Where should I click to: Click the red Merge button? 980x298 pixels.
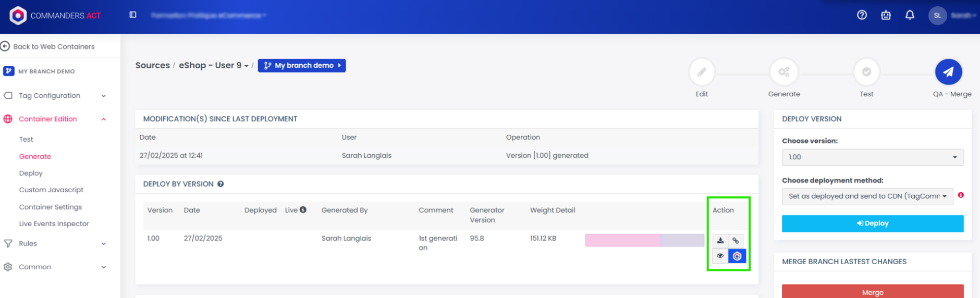pos(872,291)
